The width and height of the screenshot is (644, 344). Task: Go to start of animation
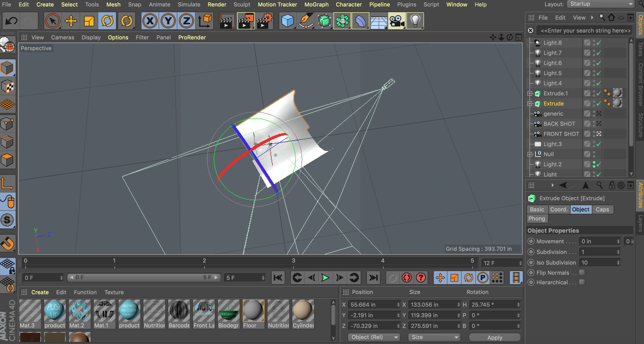278,278
